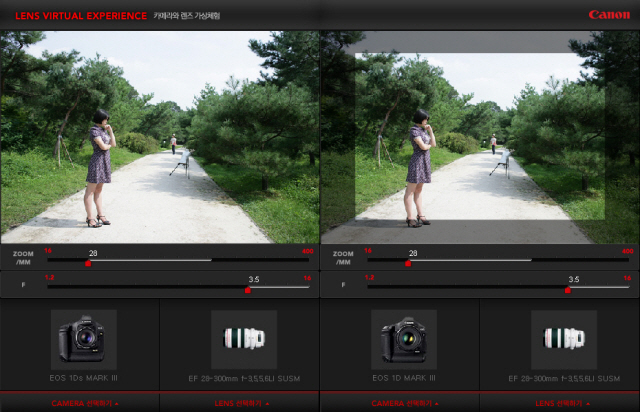The width and height of the screenshot is (640, 412).
Task: Expand the right LENS selection menu
Action: click(561, 403)
